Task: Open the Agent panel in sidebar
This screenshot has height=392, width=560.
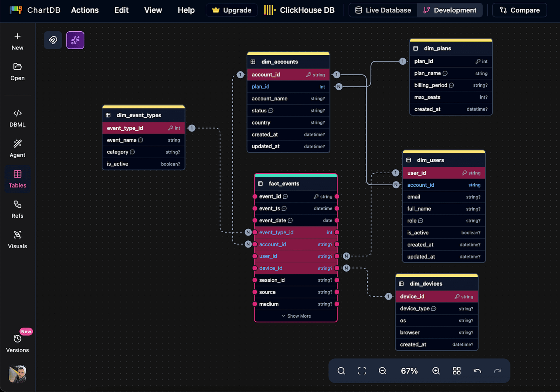Action: pyautogui.click(x=18, y=149)
